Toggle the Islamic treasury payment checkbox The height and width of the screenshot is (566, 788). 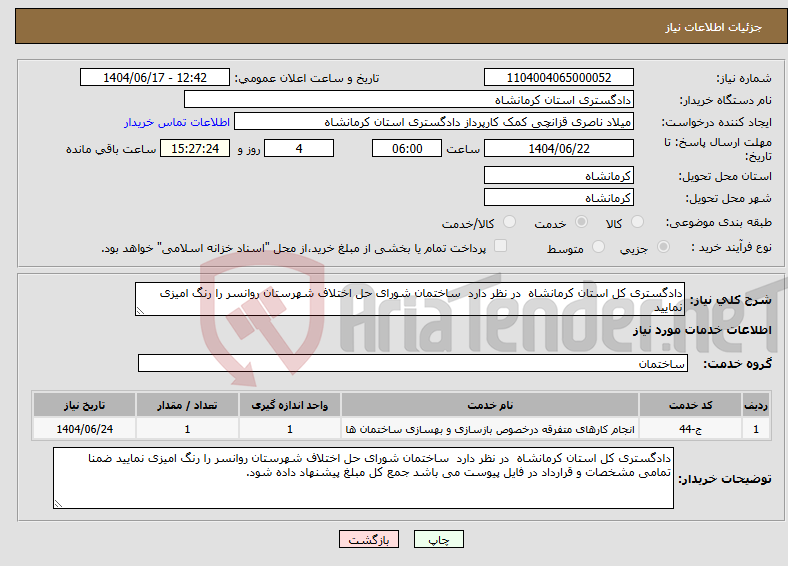(501, 246)
